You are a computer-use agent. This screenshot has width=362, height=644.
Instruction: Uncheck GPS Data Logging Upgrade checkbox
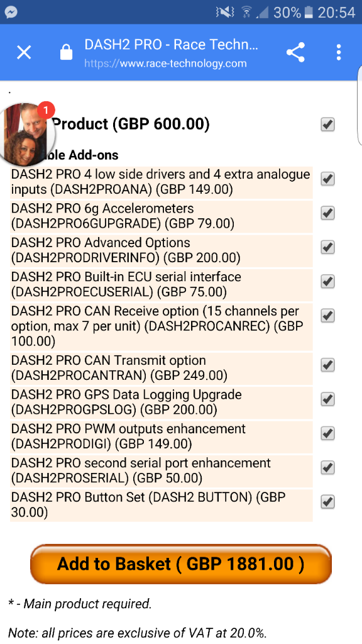pyautogui.click(x=327, y=399)
